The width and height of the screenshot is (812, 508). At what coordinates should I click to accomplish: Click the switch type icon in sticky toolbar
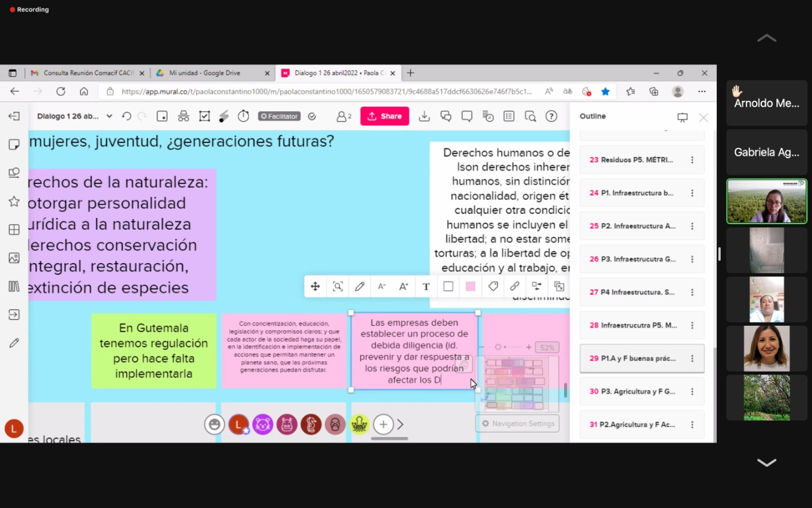tap(537, 286)
